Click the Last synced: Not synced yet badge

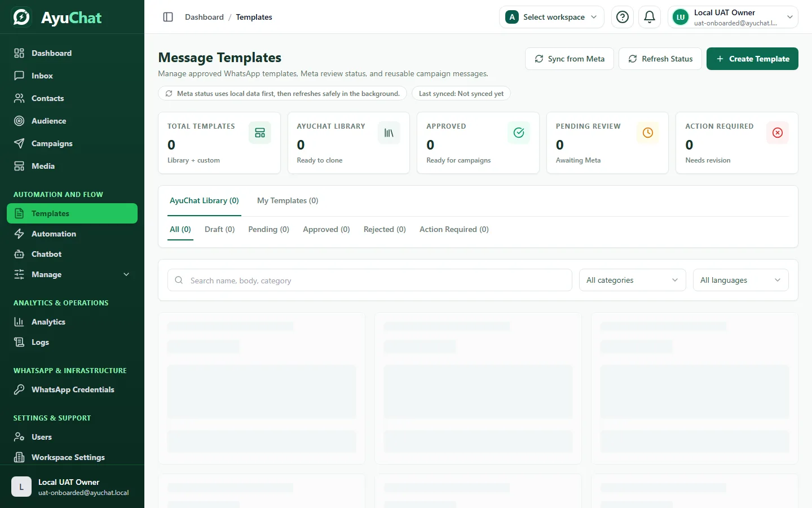pos(461,94)
